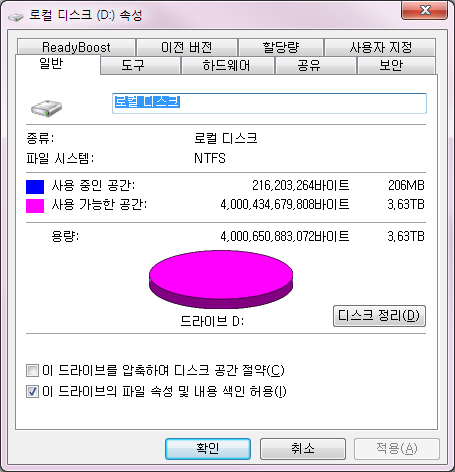Confirm with the 확인 button
455x472 pixels.
[x=208, y=449]
